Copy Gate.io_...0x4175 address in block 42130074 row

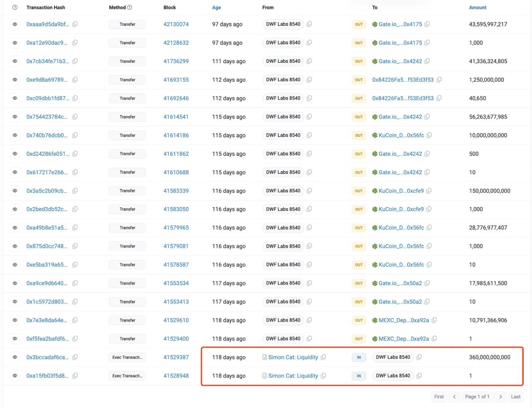[427, 24]
